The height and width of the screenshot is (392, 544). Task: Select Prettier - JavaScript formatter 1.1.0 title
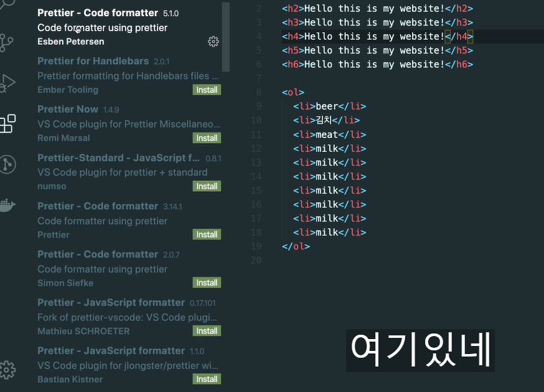pyautogui.click(x=111, y=351)
